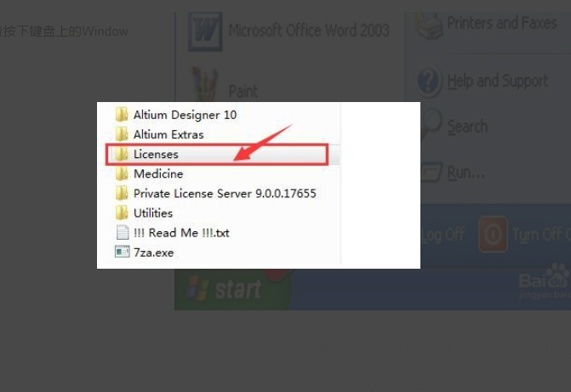Click the Printers and Faxes icon
This screenshot has height=392, width=571.
[429, 25]
